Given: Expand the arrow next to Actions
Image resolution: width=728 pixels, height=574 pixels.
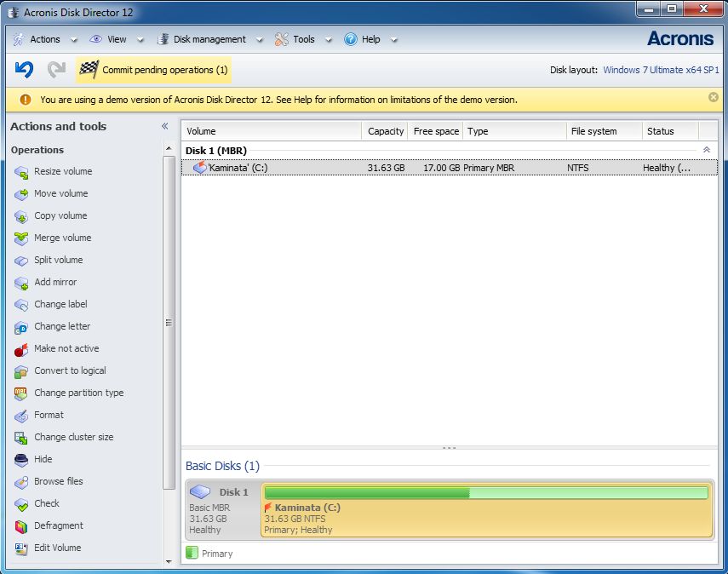Looking at the screenshot, I should [x=74, y=40].
